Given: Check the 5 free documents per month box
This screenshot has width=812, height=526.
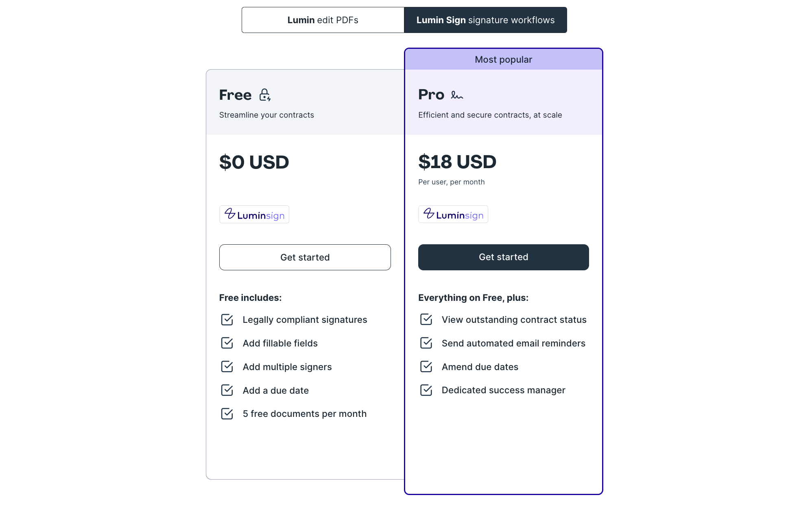Looking at the screenshot, I should [x=227, y=414].
